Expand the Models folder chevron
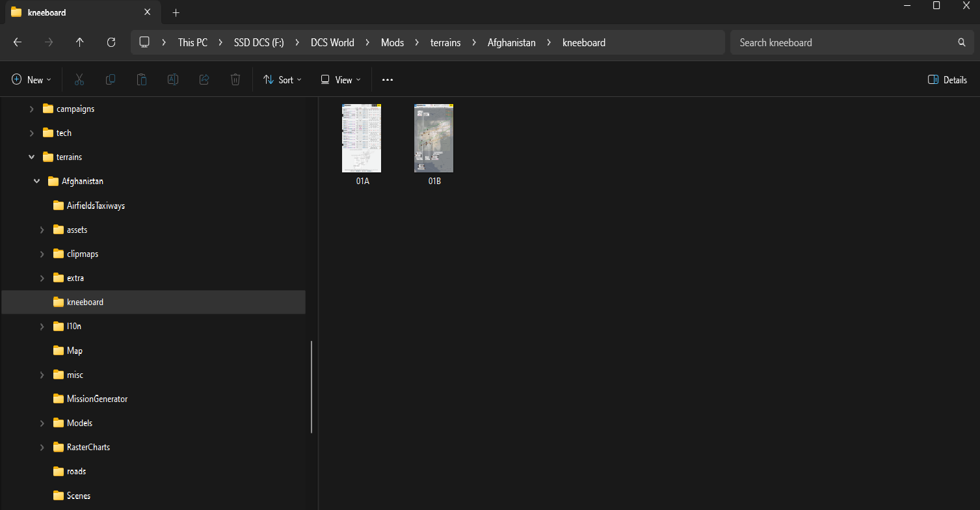This screenshot has height=510, width=980. [x=42, y=423]
